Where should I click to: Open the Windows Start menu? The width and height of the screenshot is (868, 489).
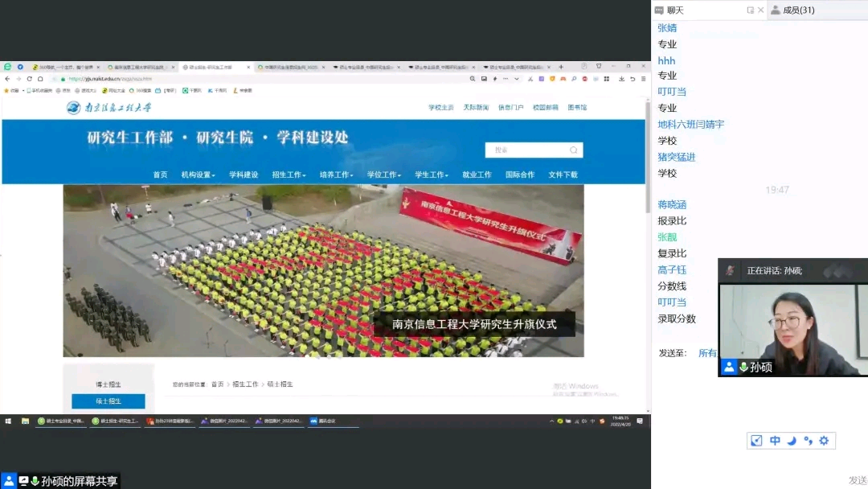click(x=9, y=421)
